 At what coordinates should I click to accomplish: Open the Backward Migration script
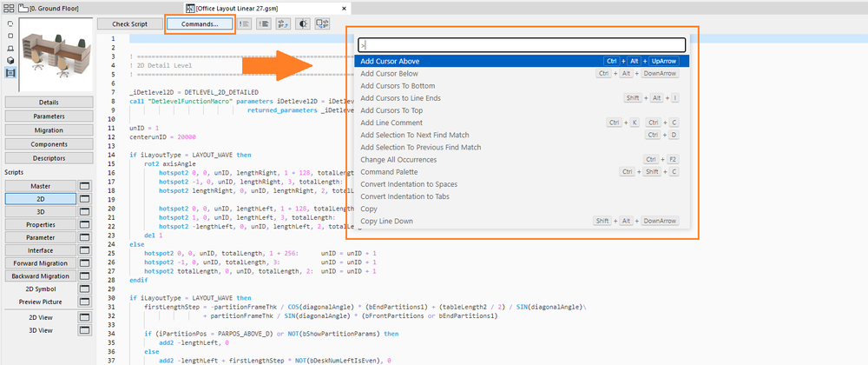click(x=41, y=275)
